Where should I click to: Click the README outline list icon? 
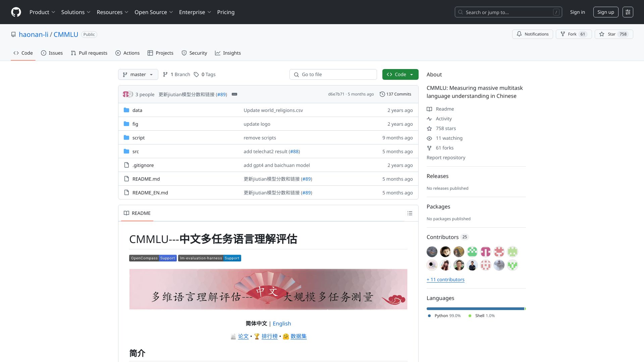(x=410, y=213)
